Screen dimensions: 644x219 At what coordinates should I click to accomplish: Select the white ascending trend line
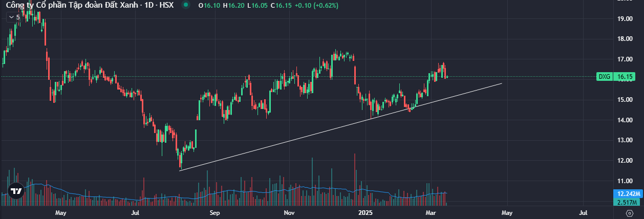(x=340, y=126)
